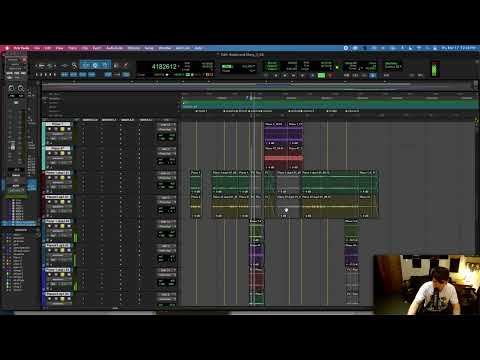Open the Clip menu
This screenshot has height=360, width=480.
(85, 48)
